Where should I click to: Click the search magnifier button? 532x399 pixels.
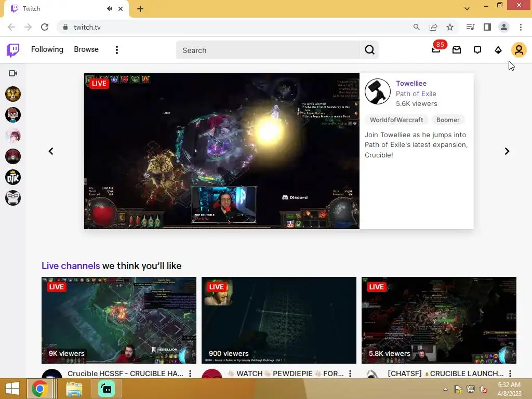click(x=370, y=50)
